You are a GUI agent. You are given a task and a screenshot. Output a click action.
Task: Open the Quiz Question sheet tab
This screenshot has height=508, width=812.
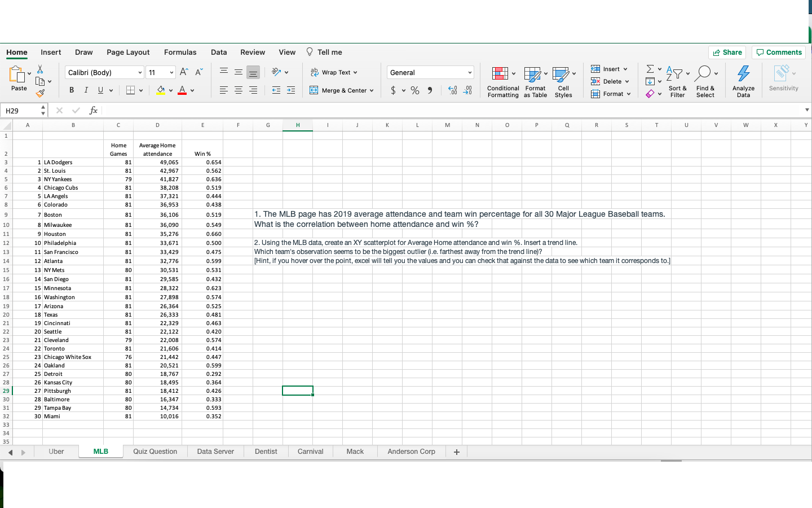(155, 452)
